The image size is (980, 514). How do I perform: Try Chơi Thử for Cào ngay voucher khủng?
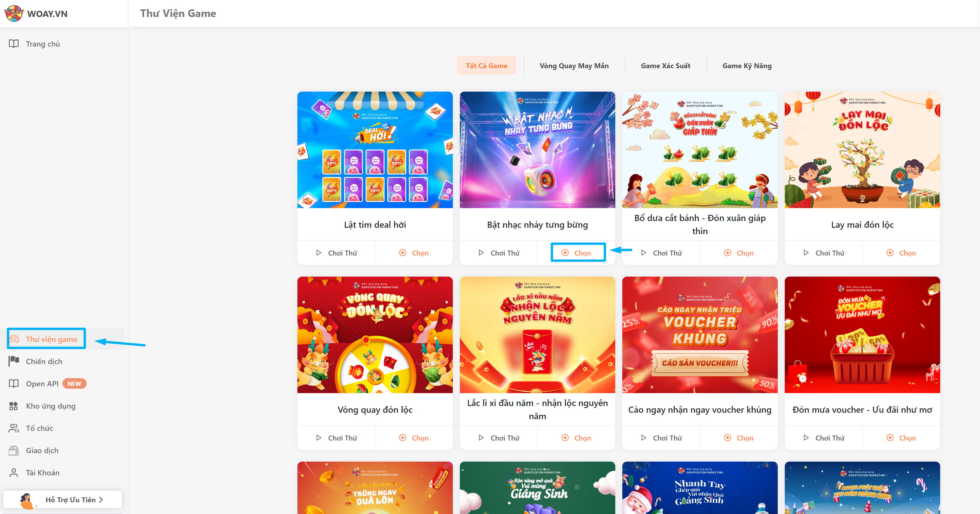pyautogui.click(x=661, y=438)
